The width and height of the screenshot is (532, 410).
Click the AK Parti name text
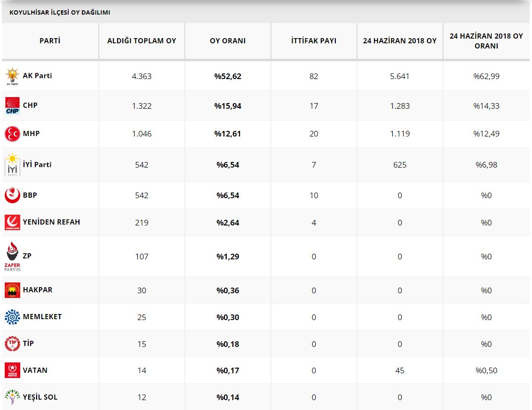[x=37, y=76]
